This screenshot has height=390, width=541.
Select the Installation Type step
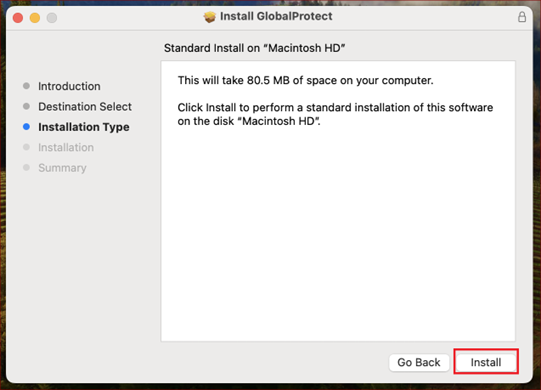pos(84,127)
